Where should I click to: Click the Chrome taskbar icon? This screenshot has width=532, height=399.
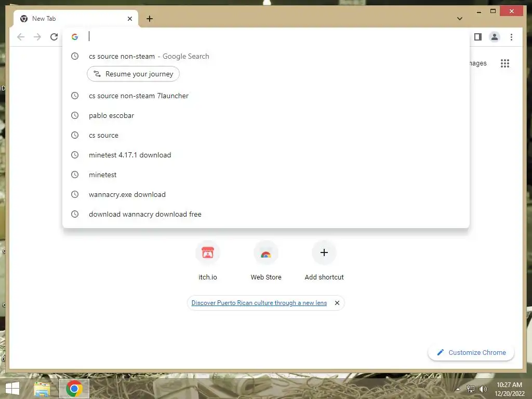point(74,389)
